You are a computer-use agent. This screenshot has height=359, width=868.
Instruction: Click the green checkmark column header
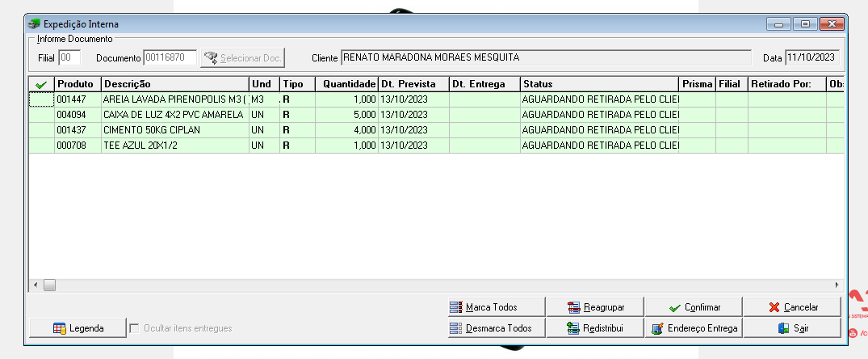41,84
